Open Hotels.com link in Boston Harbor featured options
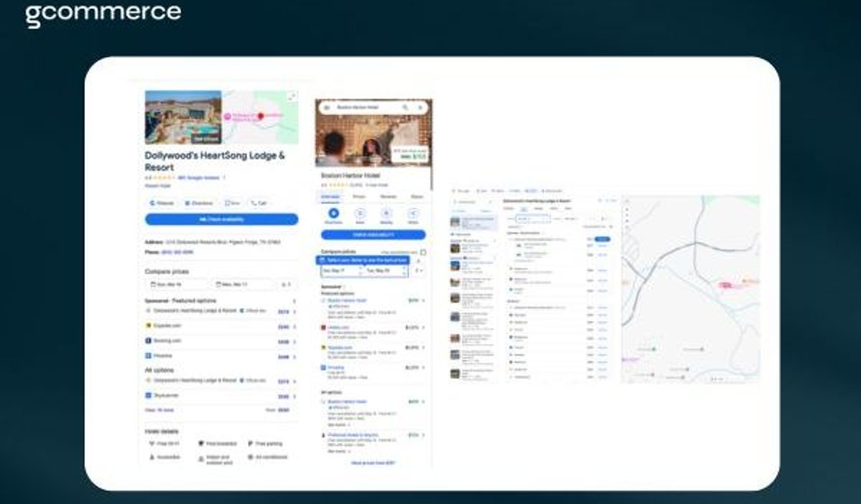The height and width of the screenshot is (504, 861). 338,328
